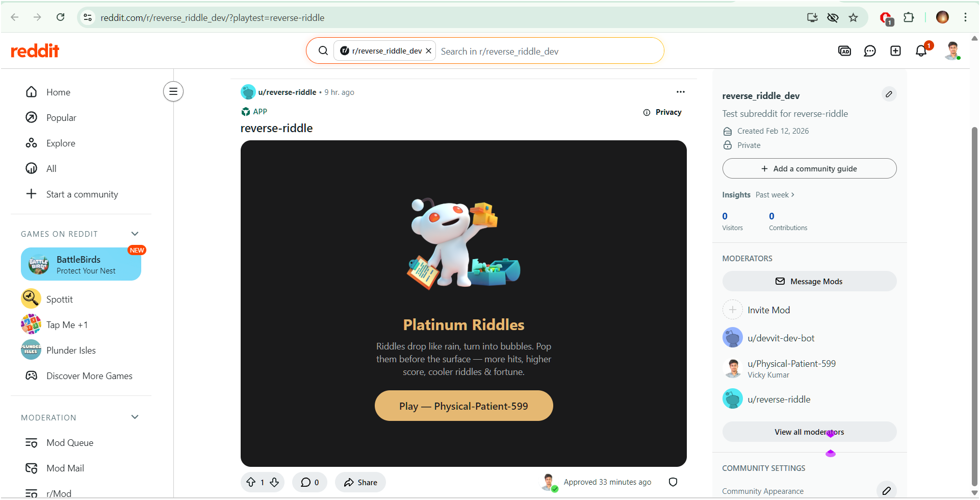The width and height of the screenshot is (980, 500).
Task: Click the Invite Mod plus icon
Action: click(733, 310)
